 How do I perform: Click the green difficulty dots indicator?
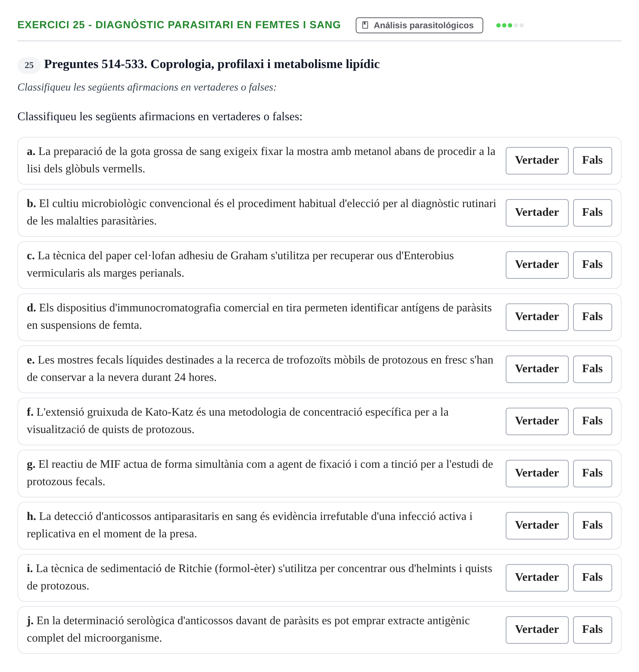(510, 25)
